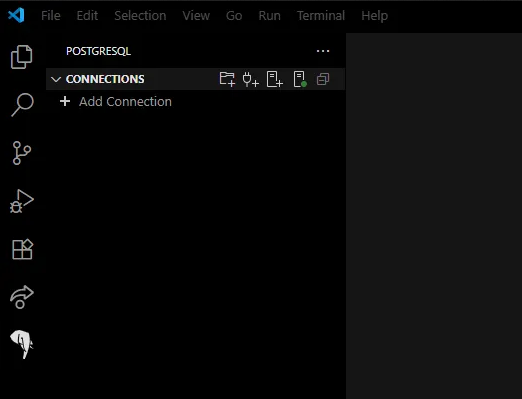Viewport: 522px width, 399px height.
Task: Click the CONNECTIONS section header label
Action: click(x=105, y=79)
